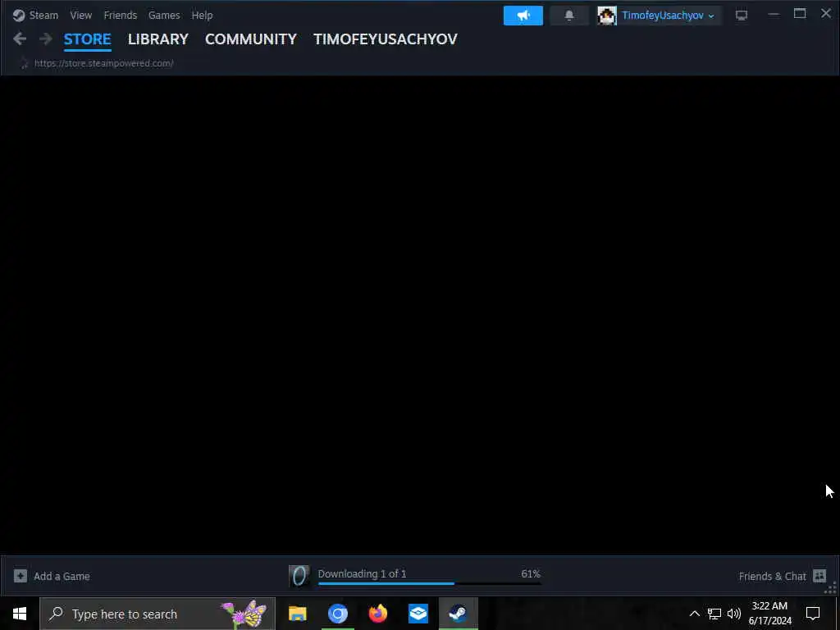840x630 pixels.
Task: Open the blue box app taskbar icon
Action: tap(418, 614)
